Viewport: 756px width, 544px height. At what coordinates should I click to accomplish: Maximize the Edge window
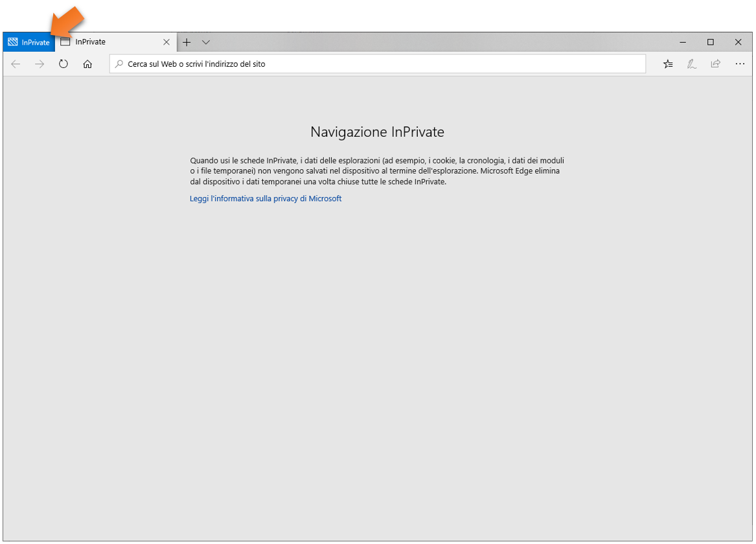[710, 43]
